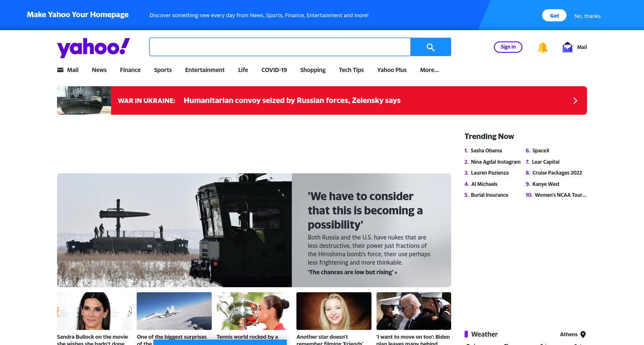
Task: Open the Finance section
Action: tap(130, 70)
